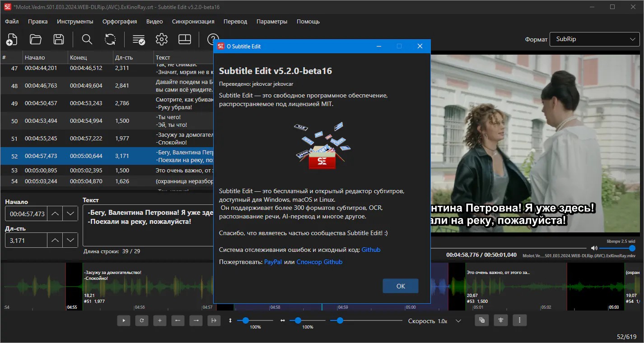Image resolution: width=644 pixels, height=343 pixels.
Task: Open the Перевод menu
Action: 235,21
